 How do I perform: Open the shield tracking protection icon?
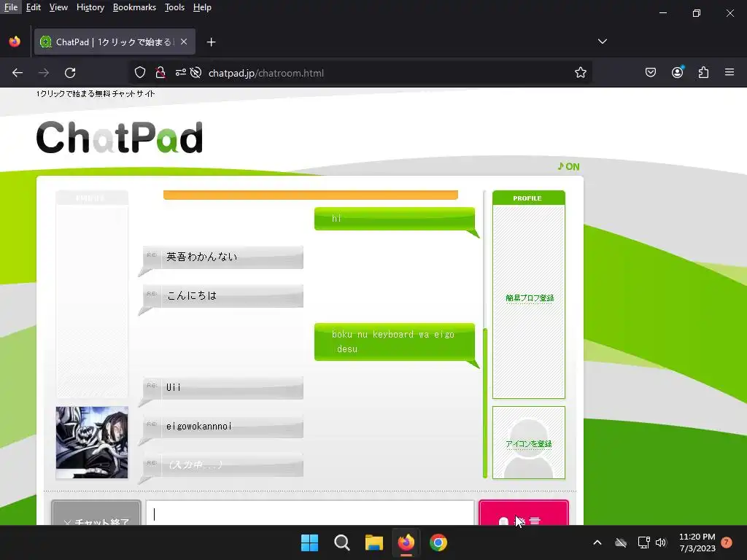[x=139, y=73]
